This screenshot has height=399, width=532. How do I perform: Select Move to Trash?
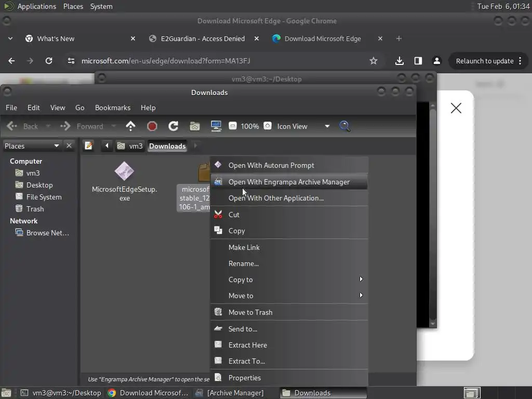[x=289, y=312]
